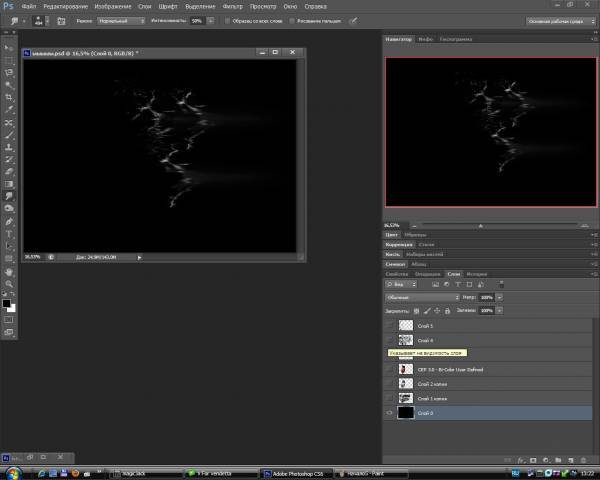The image size is (600, 480).
Task: Select the Zoom magnifier tool
Action: click(9, 283)
